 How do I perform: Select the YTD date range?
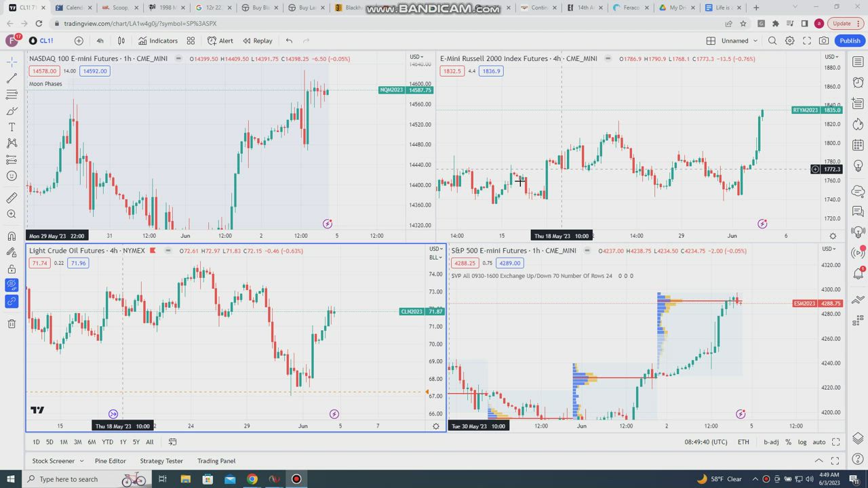click(x=107, y=442)
